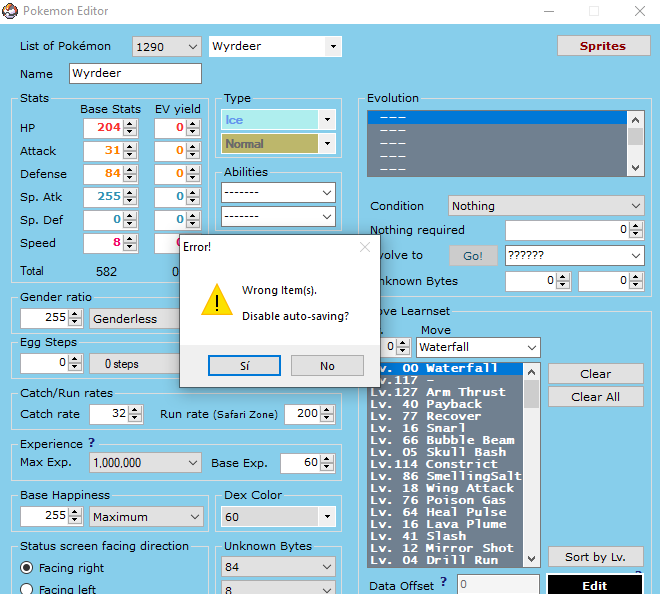
Task: Click Sort by Lv. button
Action: click(595, 557)
